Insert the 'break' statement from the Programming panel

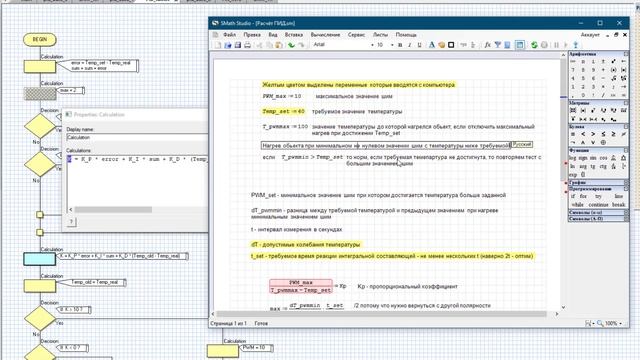[618, 204]
